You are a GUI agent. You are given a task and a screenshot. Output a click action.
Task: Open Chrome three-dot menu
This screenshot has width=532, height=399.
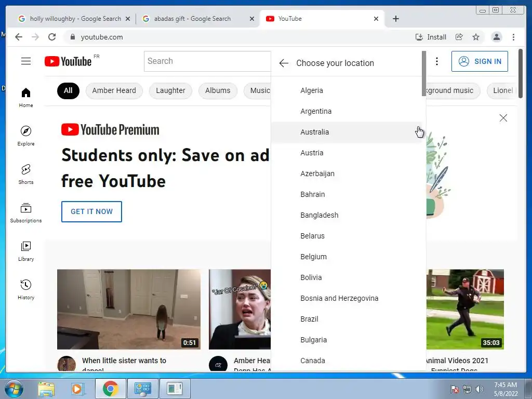(x=513, y=37)
